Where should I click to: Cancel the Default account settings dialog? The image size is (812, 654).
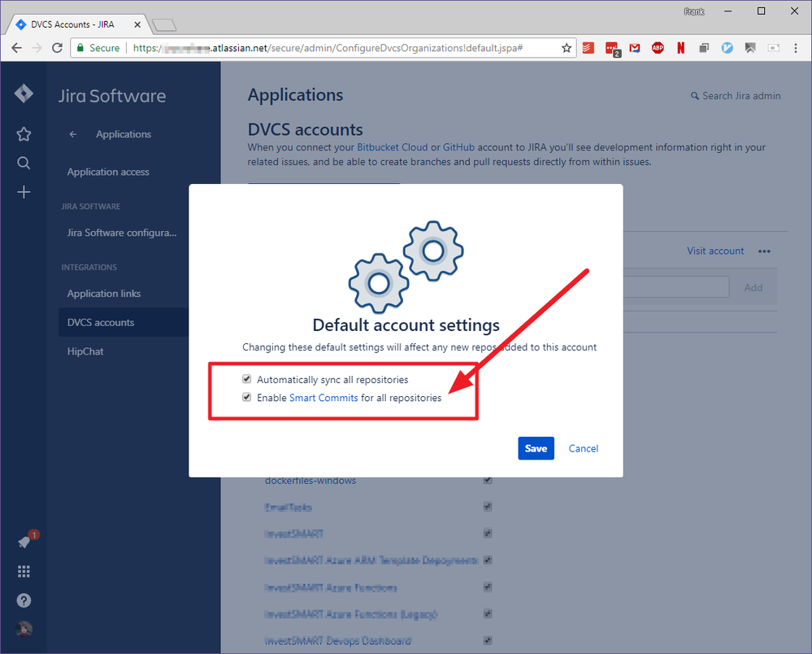pos(583,449)
